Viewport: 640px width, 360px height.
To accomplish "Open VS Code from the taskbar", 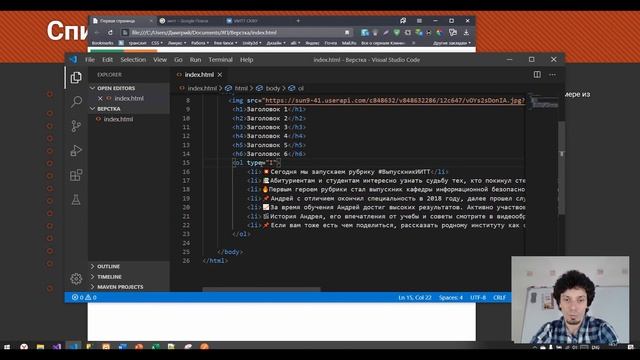I will pyautogui.click(x=73, y=347).
